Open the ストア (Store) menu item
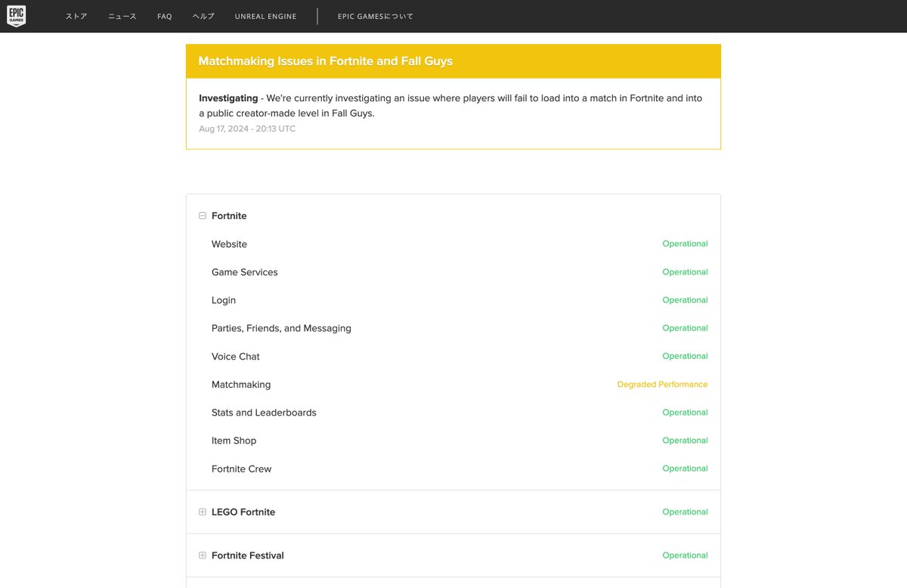This screenshot has width=907, height=588. point(76,17)
